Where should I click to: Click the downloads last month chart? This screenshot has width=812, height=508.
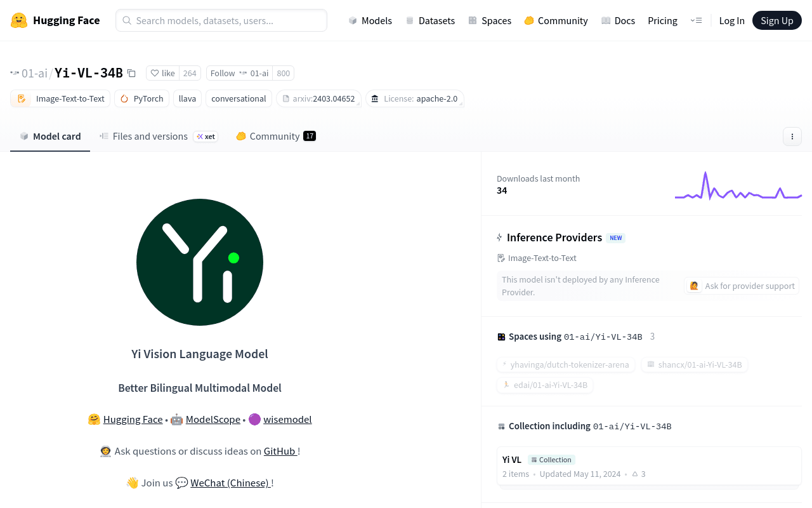coord(738,185)
